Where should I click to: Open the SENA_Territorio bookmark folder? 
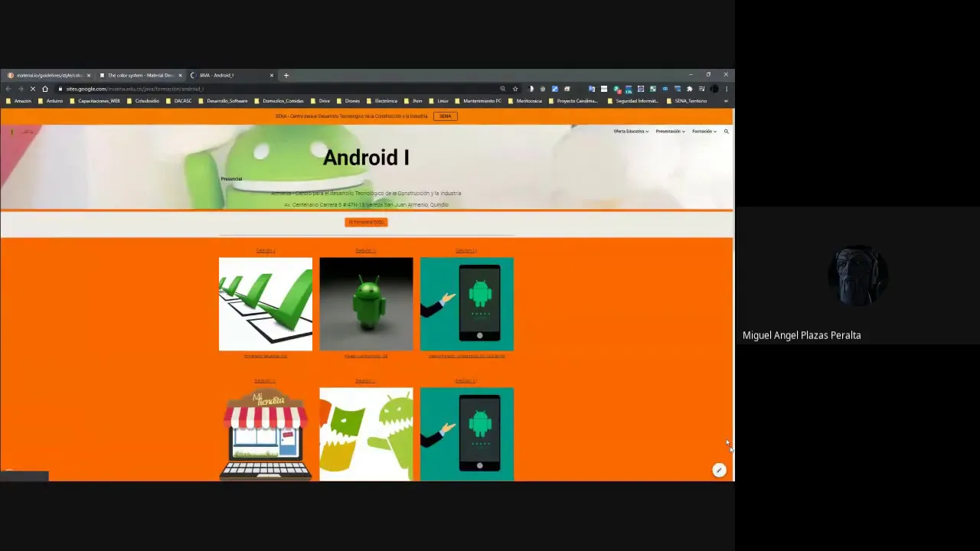[x=688, y=101]
